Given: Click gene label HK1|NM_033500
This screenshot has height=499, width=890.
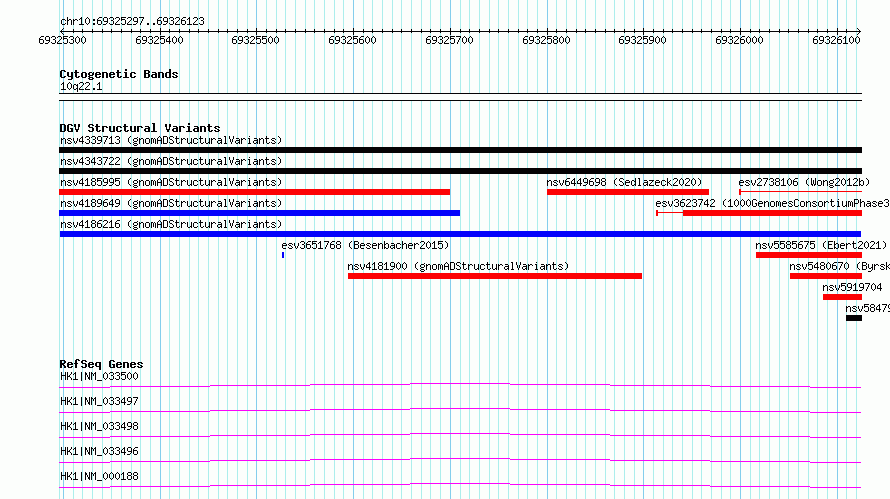Looking at the screenshot, I should (x=99, y=376).
